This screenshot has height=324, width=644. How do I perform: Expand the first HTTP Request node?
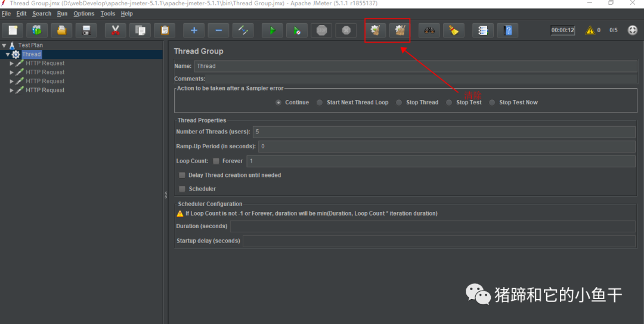pos(11,64)
